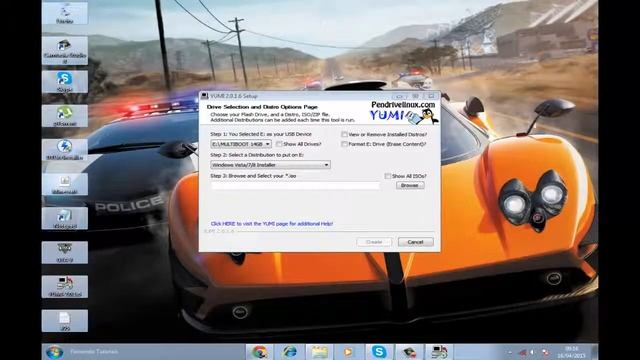Click the volume speaker tray icon

[x=533, y=352]
